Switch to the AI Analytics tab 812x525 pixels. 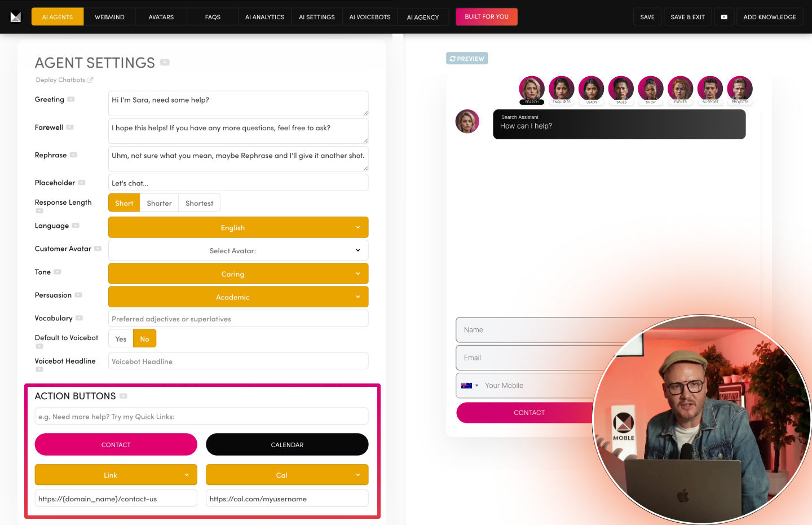(x=264, y=17)
